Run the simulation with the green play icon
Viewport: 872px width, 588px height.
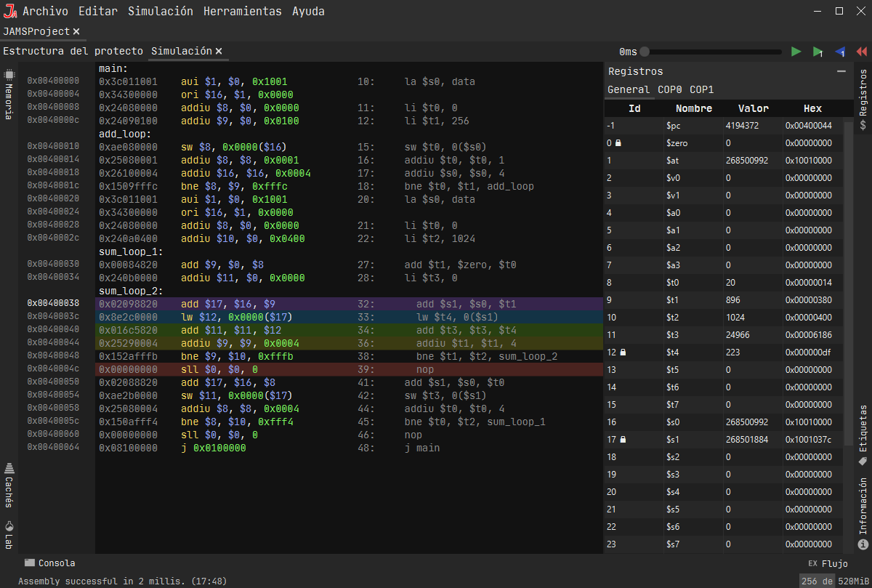point(796,52)
